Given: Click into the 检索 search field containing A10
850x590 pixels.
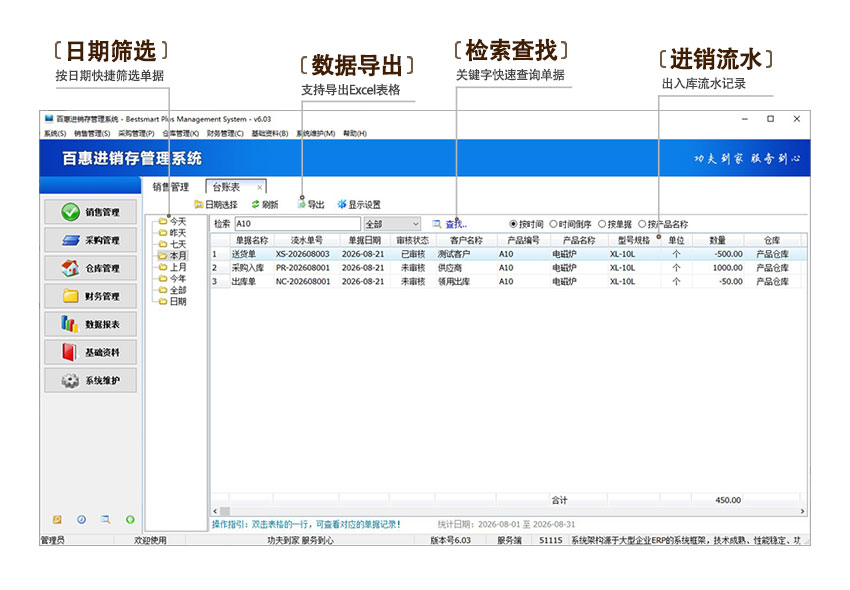Looking at the screenshot, I should [298, 223].
